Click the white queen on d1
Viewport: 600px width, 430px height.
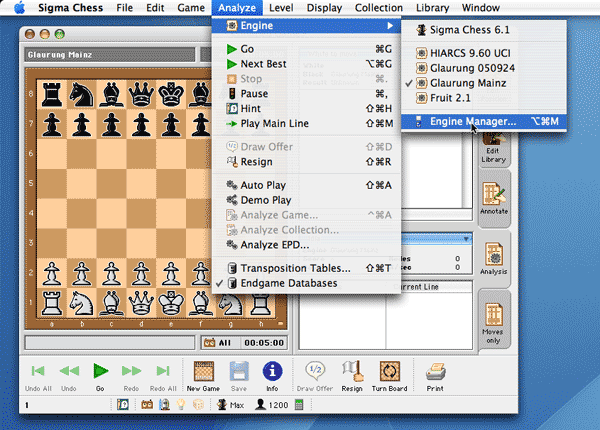click(x=141, y=303)
